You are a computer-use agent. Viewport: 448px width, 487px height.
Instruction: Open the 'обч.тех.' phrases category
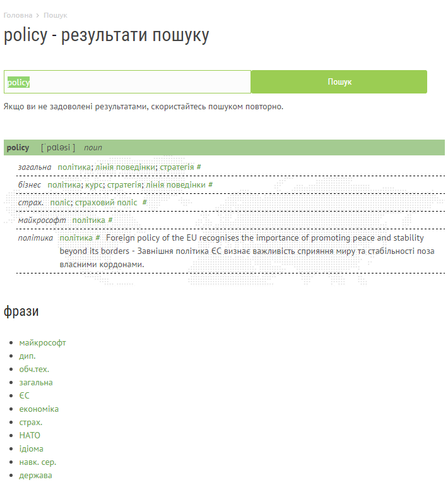coord(34,370)
